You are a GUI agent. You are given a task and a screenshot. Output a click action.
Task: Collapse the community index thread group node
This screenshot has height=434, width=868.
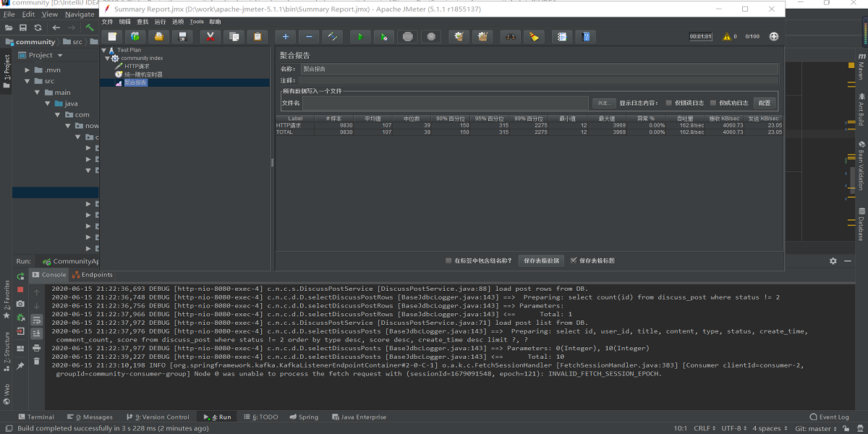tap(107, 58)
